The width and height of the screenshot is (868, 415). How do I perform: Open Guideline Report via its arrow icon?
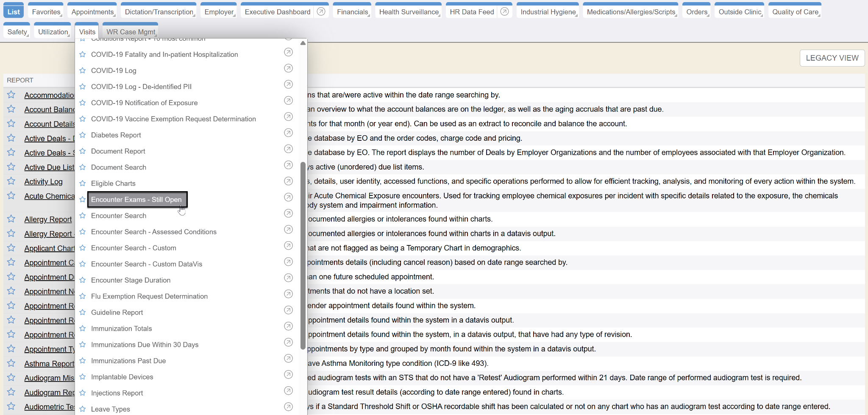[x=288, y=310]
